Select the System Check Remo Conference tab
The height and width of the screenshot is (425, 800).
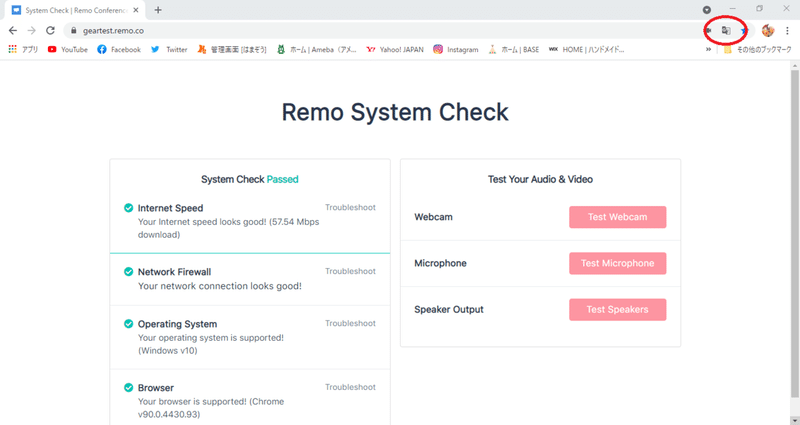[75, 10]
